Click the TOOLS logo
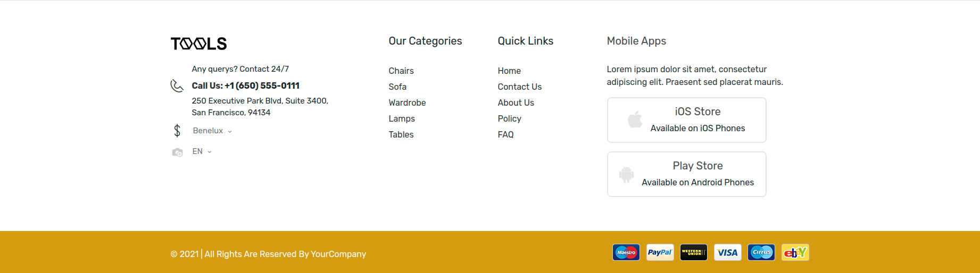The height and width of the screenshot is (273, 980). click(198, 44)
